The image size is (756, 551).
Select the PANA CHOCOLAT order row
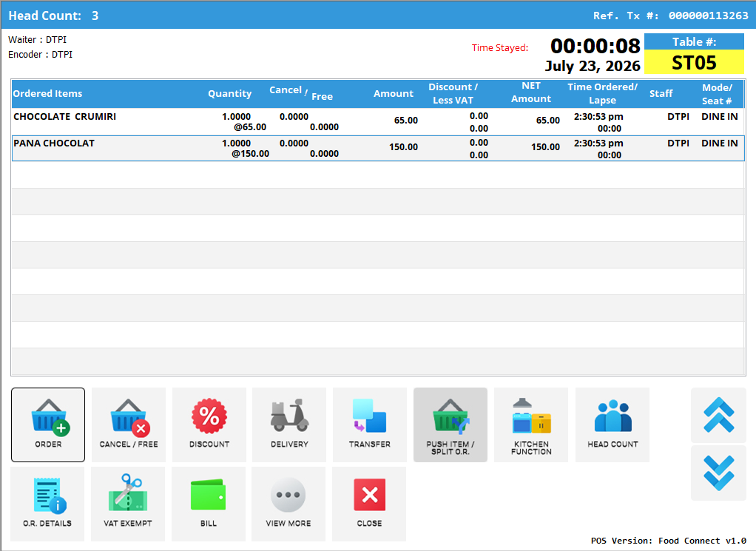click(x=378, y=149)
